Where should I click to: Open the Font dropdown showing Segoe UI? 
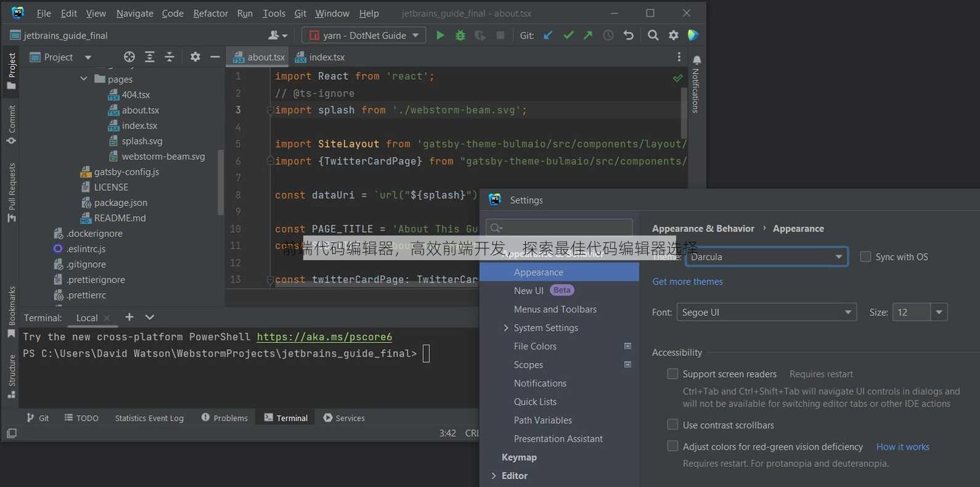(x=767, y=312)
